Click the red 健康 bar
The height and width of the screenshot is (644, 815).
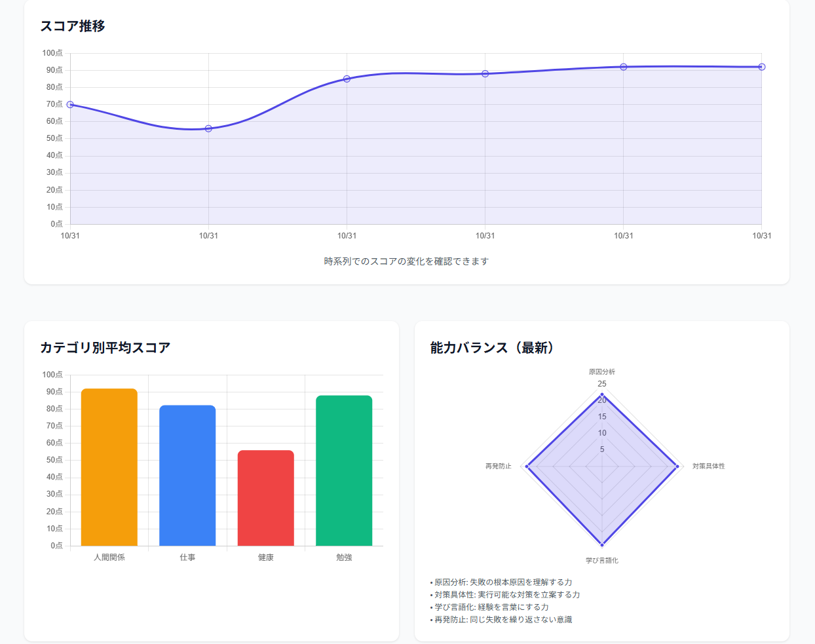(x=266, y=498)
